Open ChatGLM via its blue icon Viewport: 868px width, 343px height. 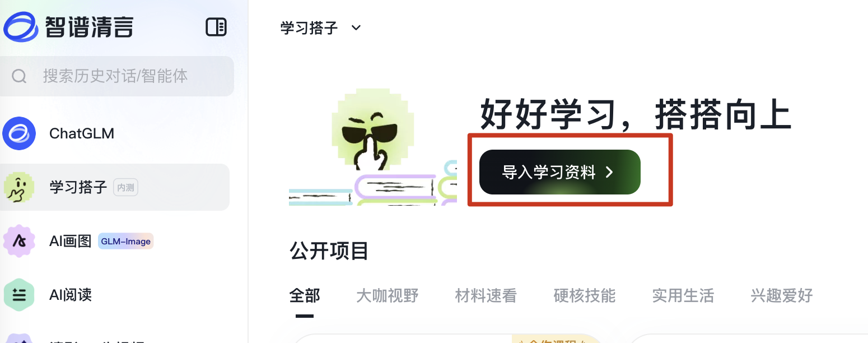point(19,133)
